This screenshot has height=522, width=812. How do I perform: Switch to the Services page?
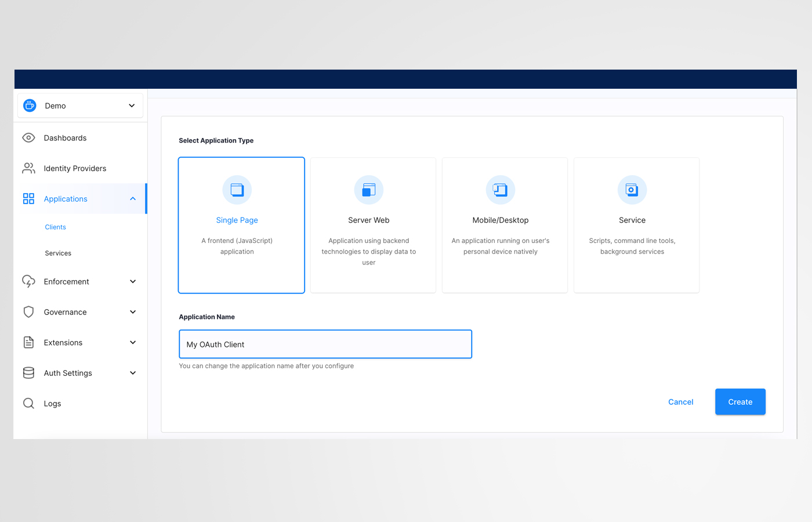coord(57,253)
